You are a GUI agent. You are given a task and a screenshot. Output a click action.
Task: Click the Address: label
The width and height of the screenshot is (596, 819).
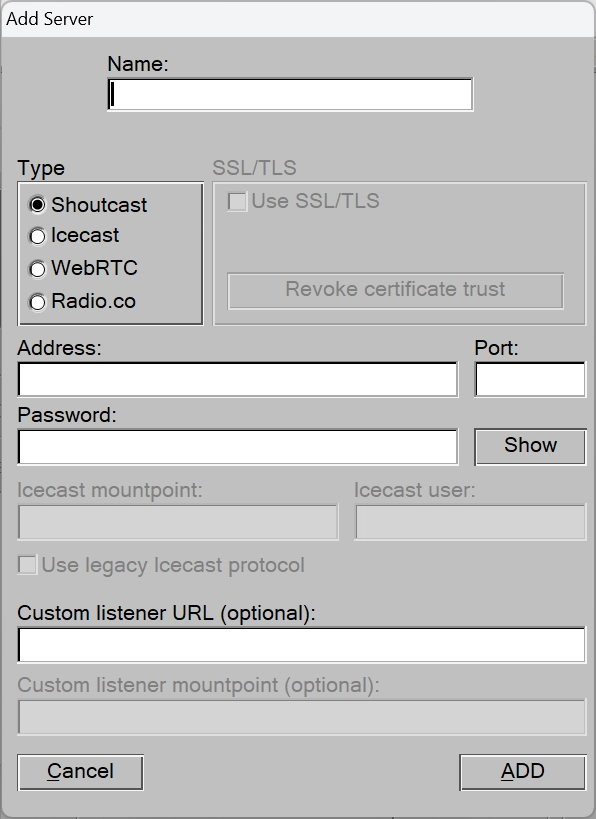pos(60,348)
